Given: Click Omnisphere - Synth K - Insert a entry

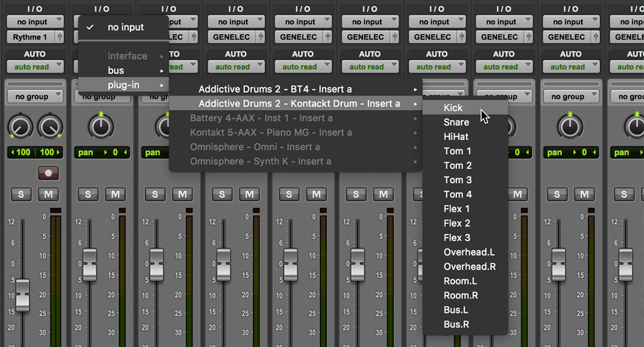Looking at the screenshot, I should pos(296,161).
